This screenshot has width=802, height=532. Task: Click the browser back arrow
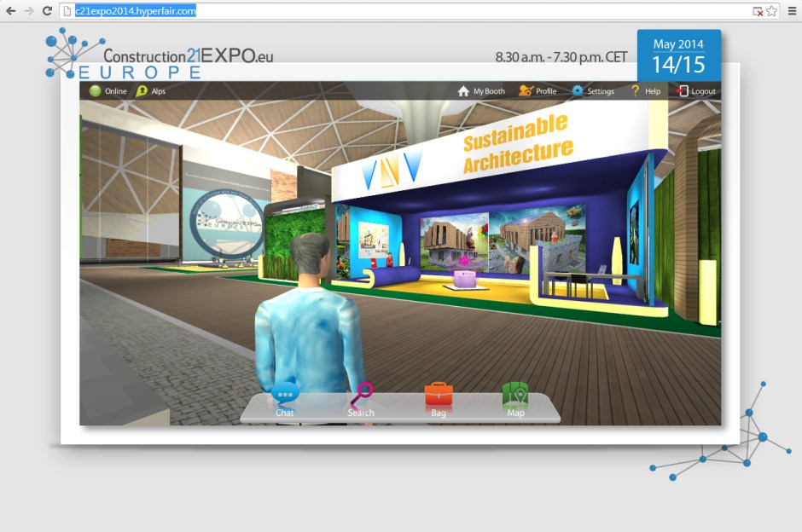12,11
